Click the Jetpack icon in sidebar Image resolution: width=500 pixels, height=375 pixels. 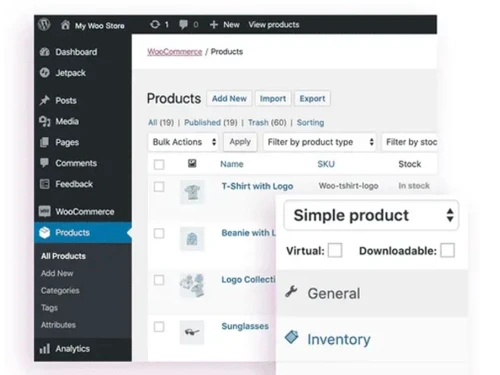tap(45, 73)
